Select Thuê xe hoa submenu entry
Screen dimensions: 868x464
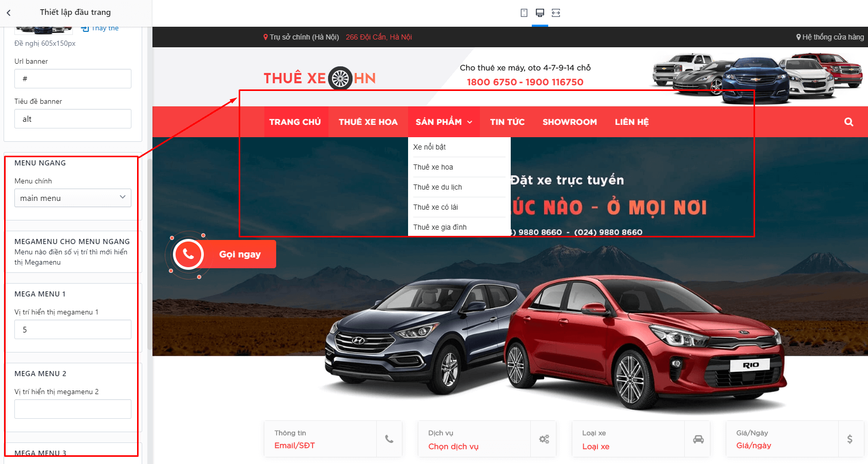(x=433, y=167)
